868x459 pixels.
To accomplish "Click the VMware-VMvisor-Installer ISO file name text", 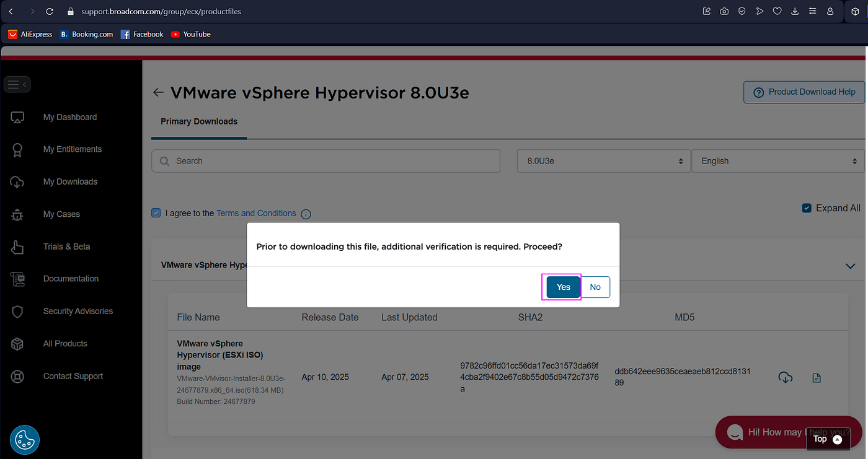I will pyautogui.click(x=231, y=384).
